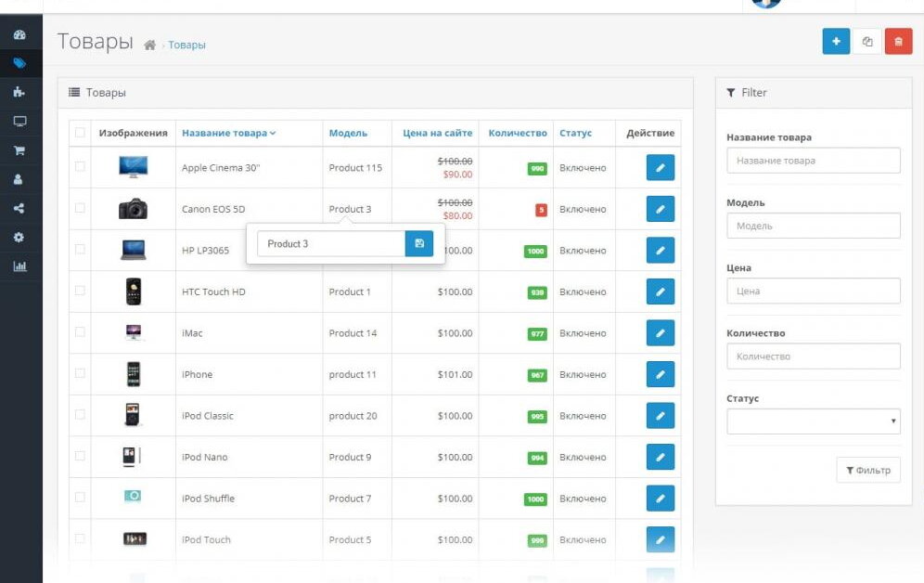924x583 pixels.
Task: Edit the Apple Cinema 30" product
Action: pyautogui.click(x=660, y=168)
